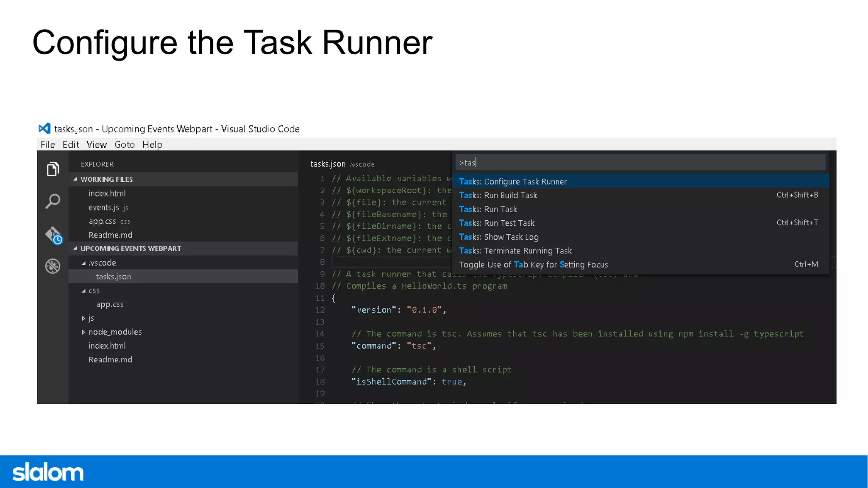Open events.js in Working Files
This screenshot has height=488, width=868.
104,208
